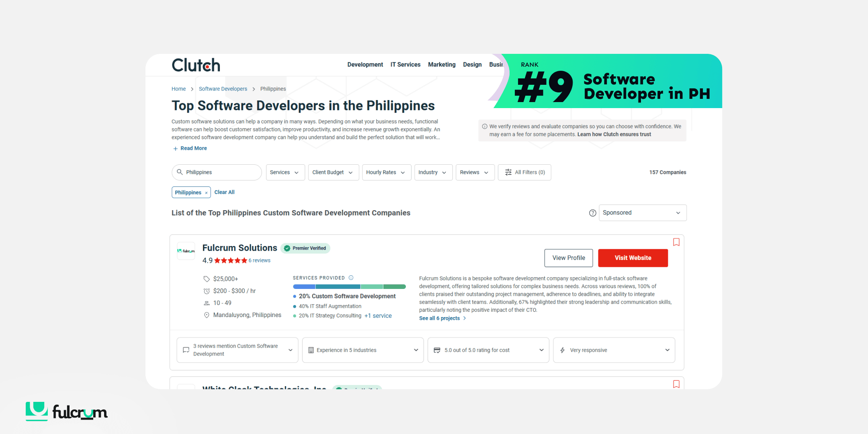Expand the 5.0 out of 5.0 cost rating box

(x=488, y=350)
